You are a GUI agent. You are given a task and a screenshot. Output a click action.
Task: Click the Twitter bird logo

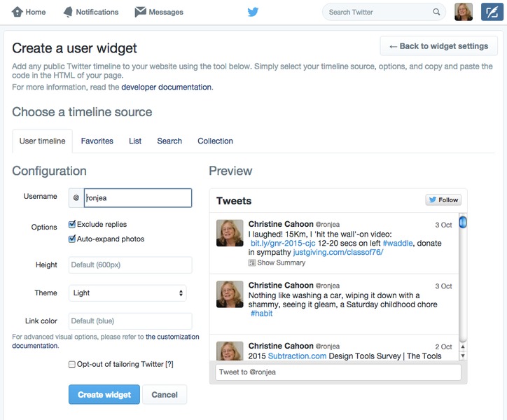(x=253, y=12)
